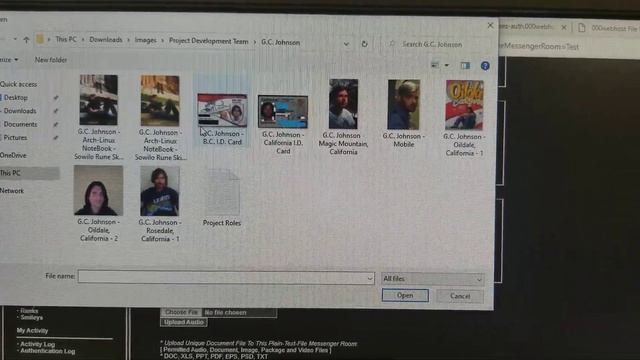Select Images in the breadcrumb path
Image resolution: width=640 pixels, height=360 pixels.
coord(145,40)
